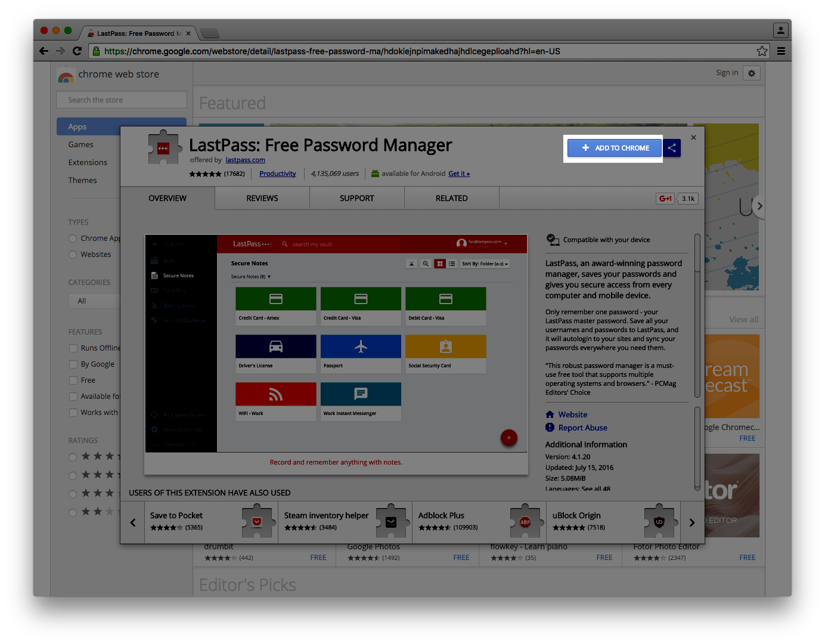Click the description text scrollbar
Viewport: 825px width, 644px height.
tap(697, 316)
